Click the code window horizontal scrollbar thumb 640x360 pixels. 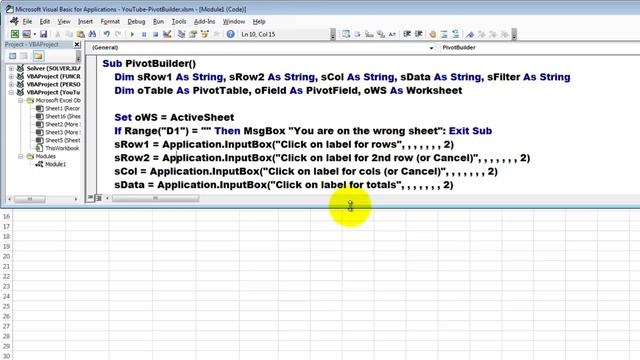point(156,198)
